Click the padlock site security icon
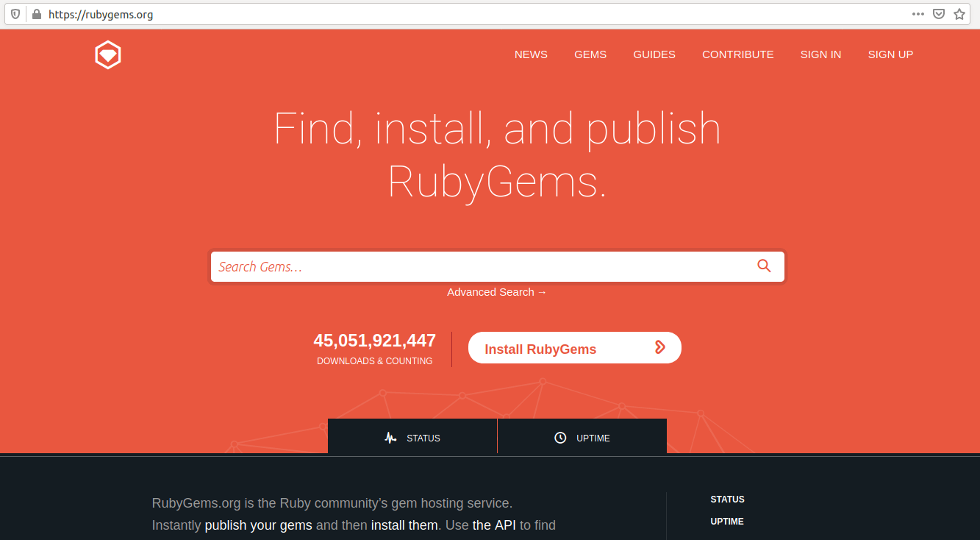The height and width of the screenshot is (540, 980). point(36,14)
